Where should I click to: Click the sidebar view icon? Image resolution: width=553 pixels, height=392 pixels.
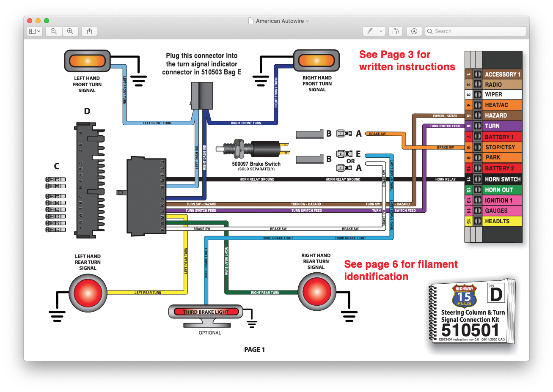click(x=32, y=31)
